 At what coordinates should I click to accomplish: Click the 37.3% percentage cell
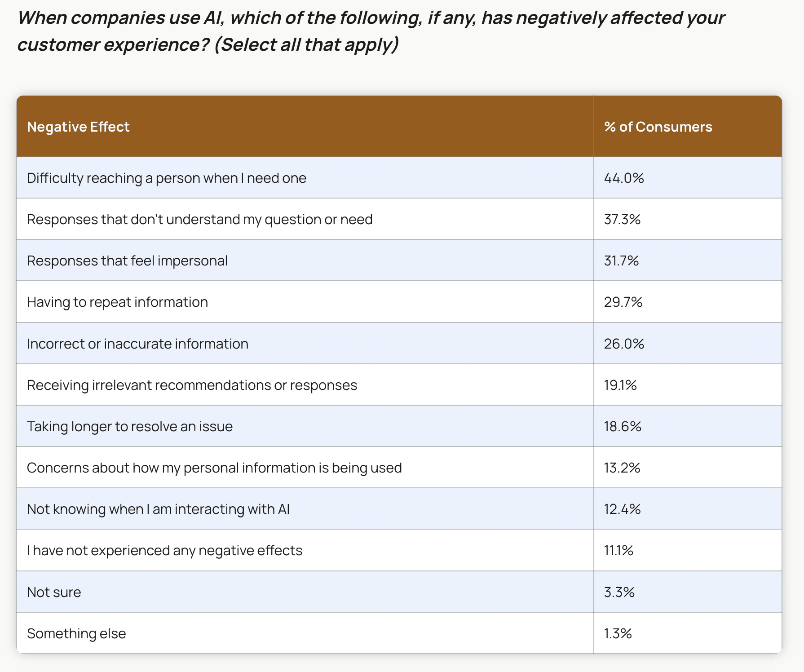pyautogui.click(x=688, y=219)
